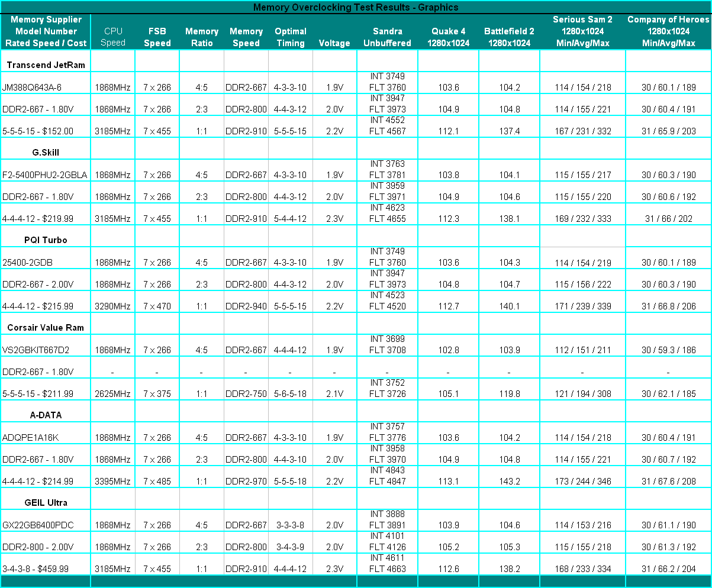The height and width of the screenshot is (588, 712).
Task: Click the "7 x 470" FSB speed cell
Action: pyautogui.click(x=157, y=306)
